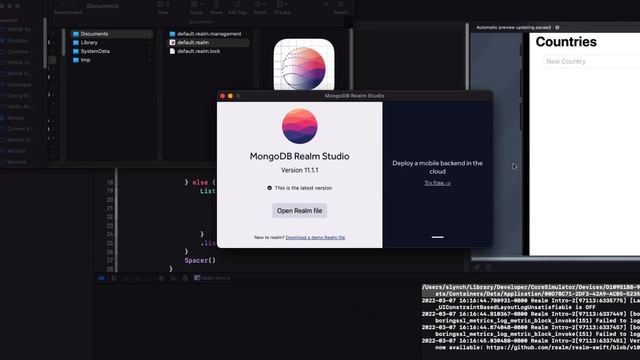This screenshot has height=360, width=640.
Task: Click the github.com realm-swift URL in the console
Action: coord(563,348)
